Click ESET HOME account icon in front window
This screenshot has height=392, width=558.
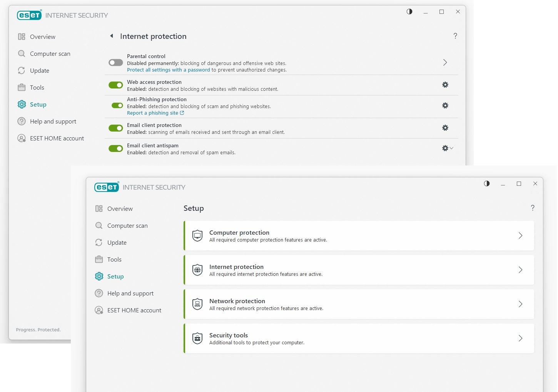pos(99,310)
